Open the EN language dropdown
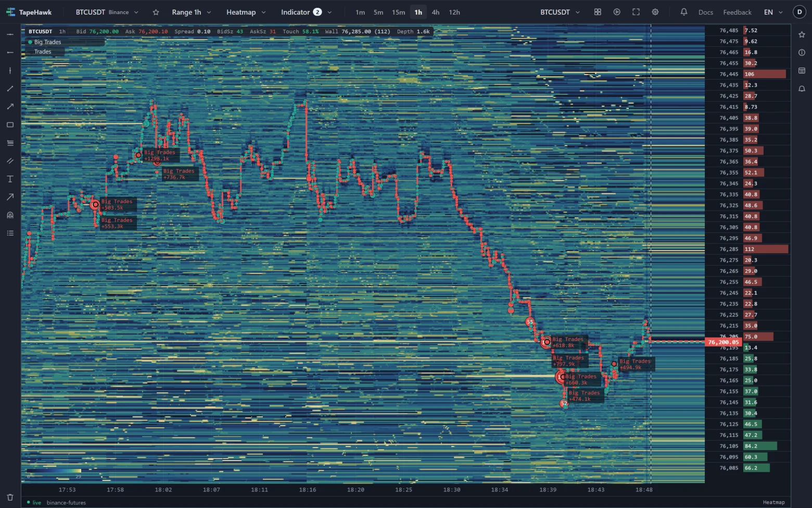Viewport: 812px width, 508px height. coord(773,12)
